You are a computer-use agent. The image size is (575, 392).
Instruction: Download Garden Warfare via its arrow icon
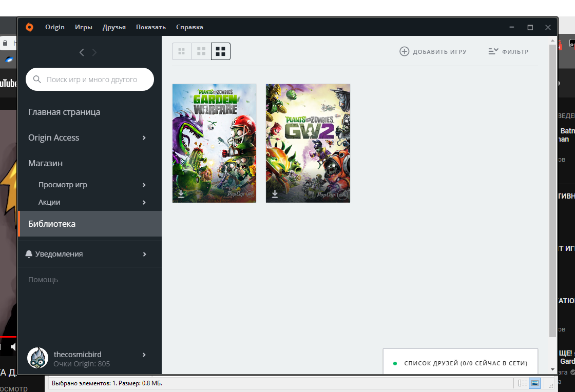[x=181, y=193]
